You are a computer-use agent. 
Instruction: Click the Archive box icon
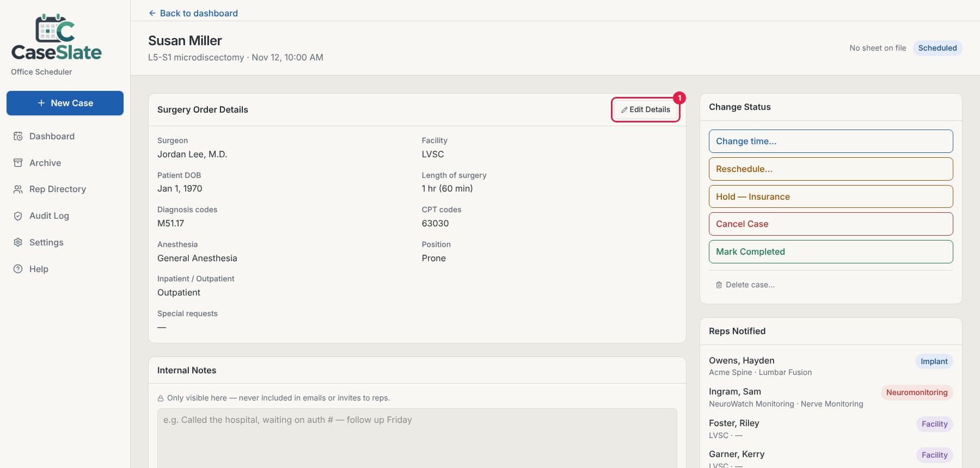click(x=18, y=163)
